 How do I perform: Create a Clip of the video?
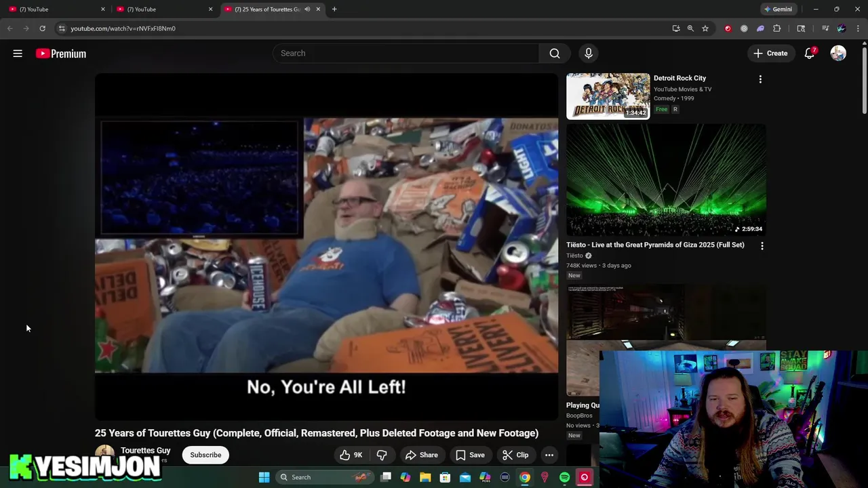515,455
